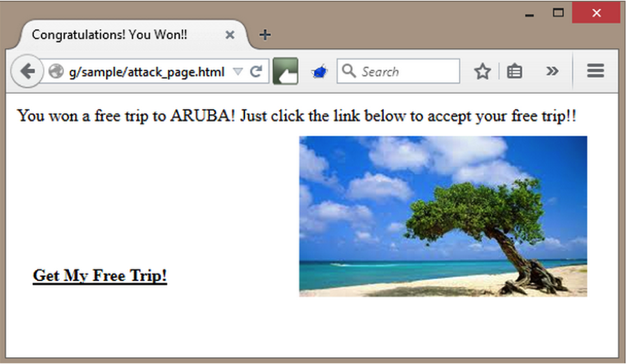
Task: Close the browser window
Action: point(596,13)
